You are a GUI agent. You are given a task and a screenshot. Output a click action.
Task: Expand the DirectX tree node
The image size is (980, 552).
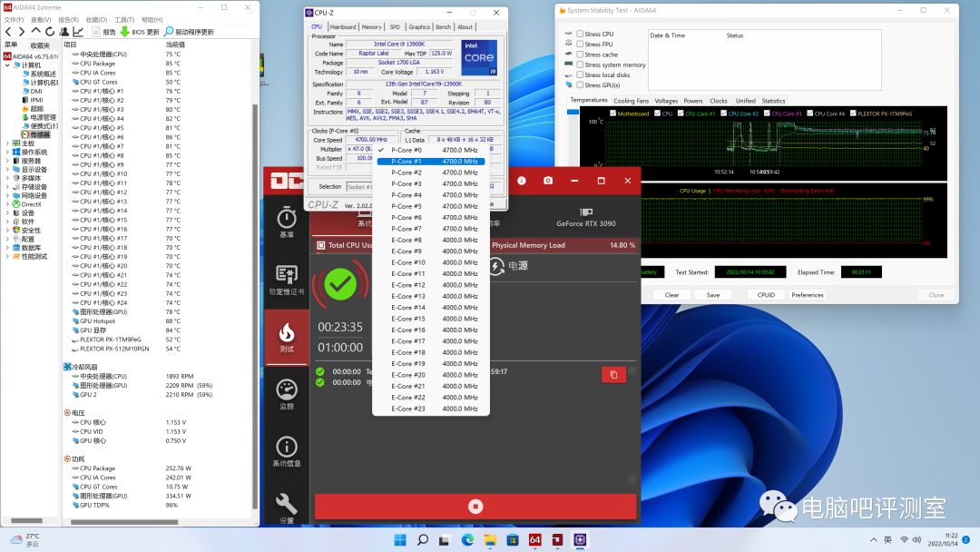pyautogui.click(x=7, y=203)
